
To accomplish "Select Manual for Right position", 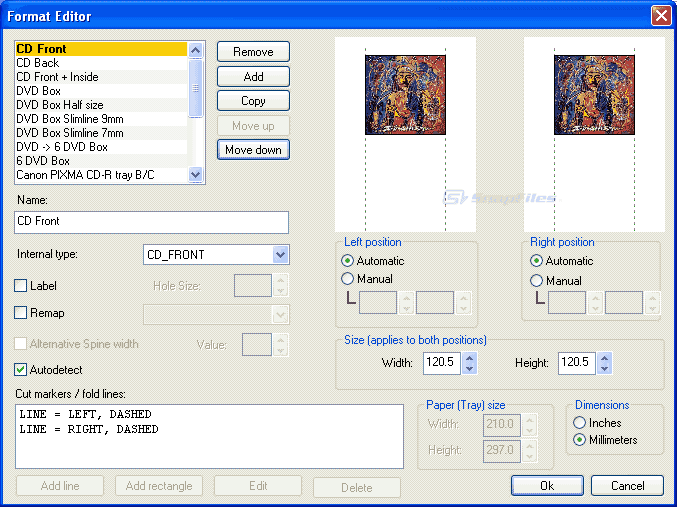I will click(537, 281).
